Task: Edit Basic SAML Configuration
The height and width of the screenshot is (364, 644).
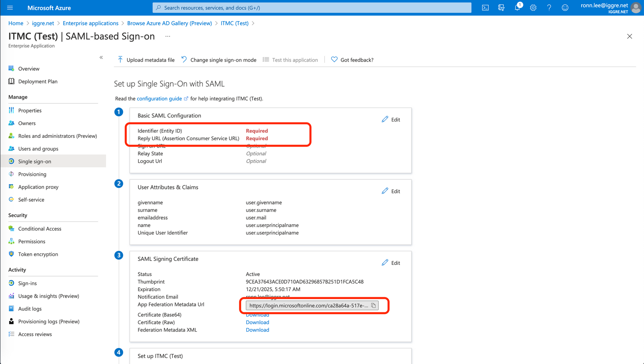Action: pyautogui.click(x=391, y=119)
